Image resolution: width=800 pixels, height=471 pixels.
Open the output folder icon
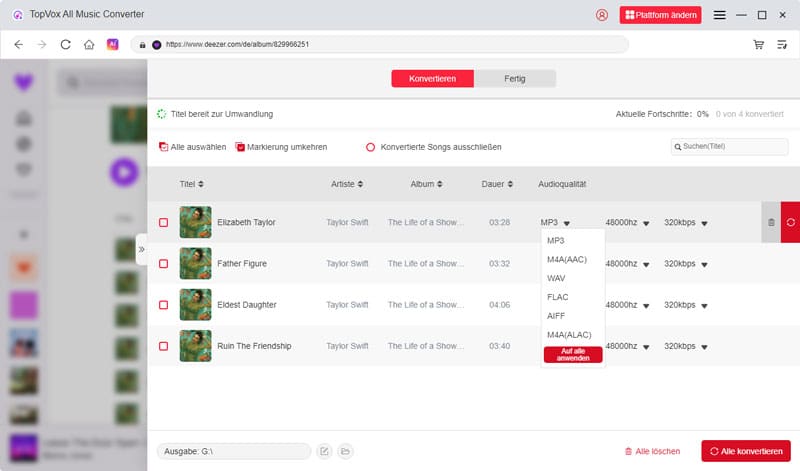(345, 452)
